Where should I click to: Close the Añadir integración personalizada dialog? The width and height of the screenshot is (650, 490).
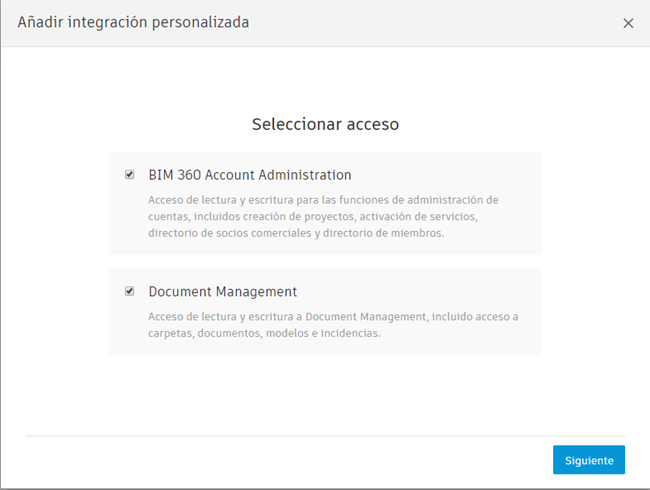[628, 24]
